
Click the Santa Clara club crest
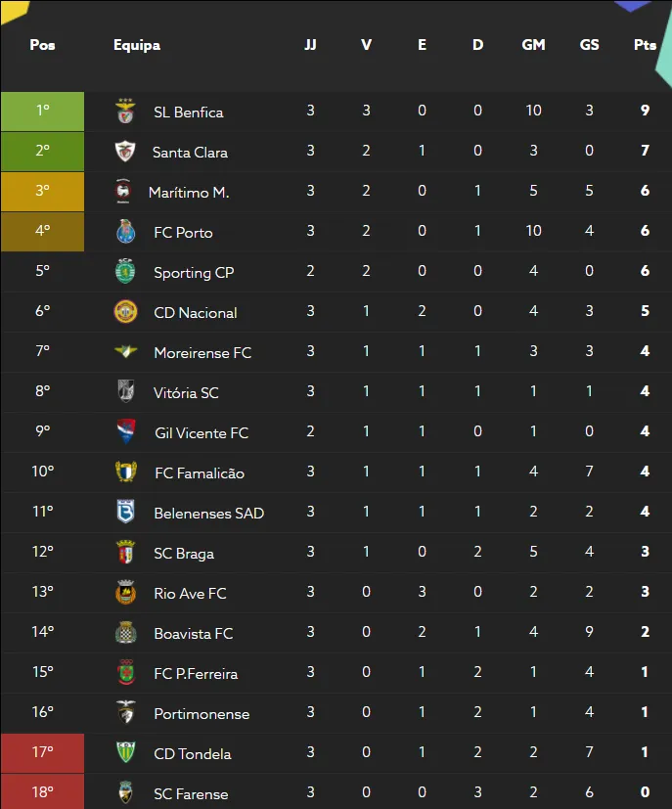pyautogui.click(x=125, y=152)
